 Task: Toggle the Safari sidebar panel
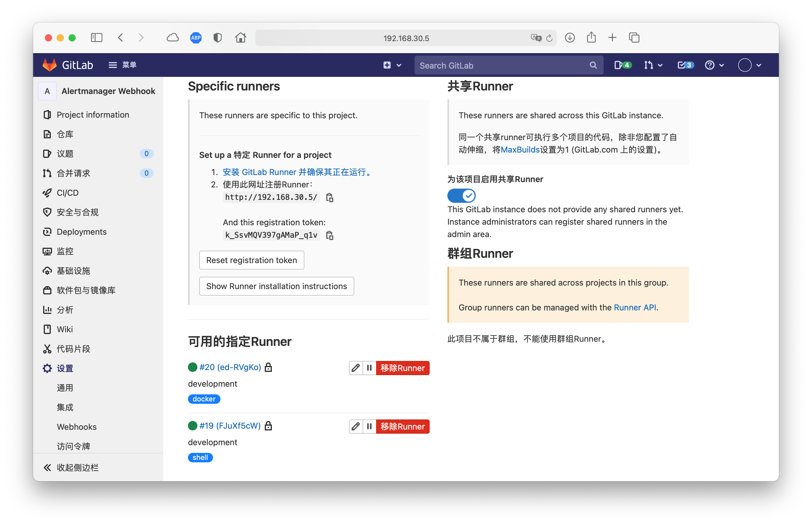(97, 38)
